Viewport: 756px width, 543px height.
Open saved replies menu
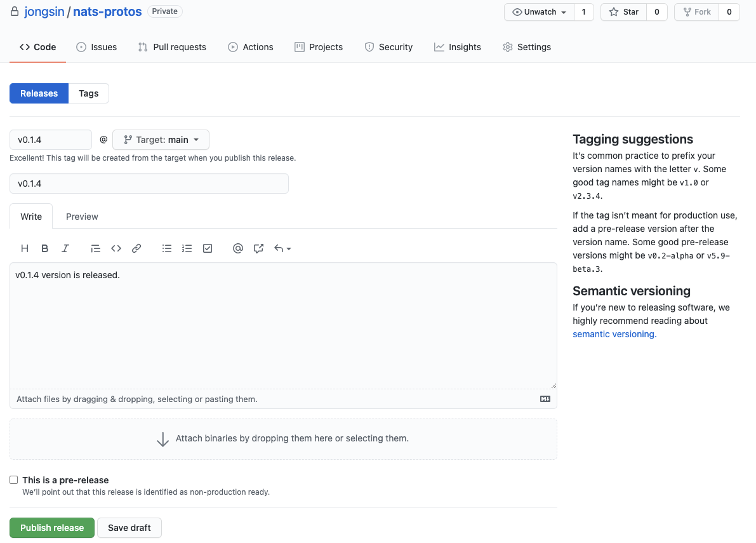(x=282, y=248)
